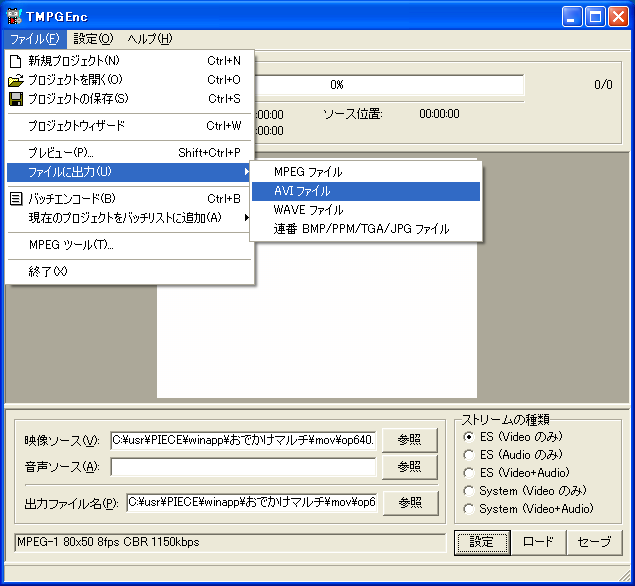Click the ソース位置: label
635x586 pixels.
352,114
